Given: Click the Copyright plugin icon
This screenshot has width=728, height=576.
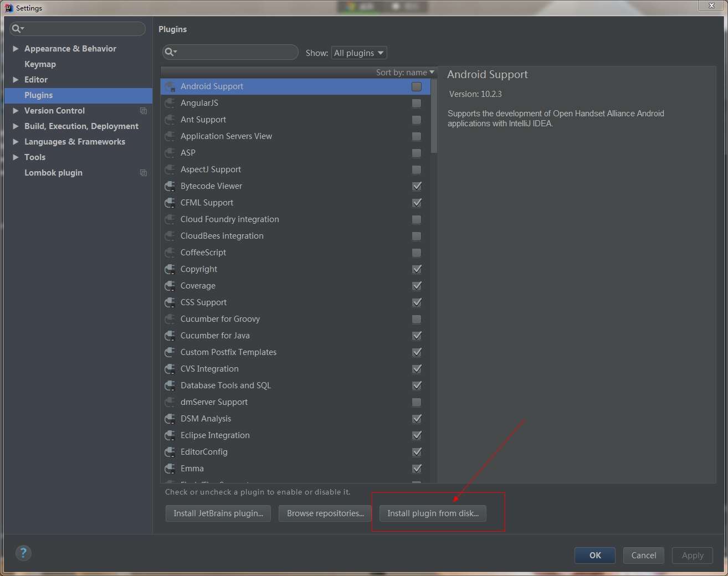Looking at the screenshot, I should click(170, 269).
